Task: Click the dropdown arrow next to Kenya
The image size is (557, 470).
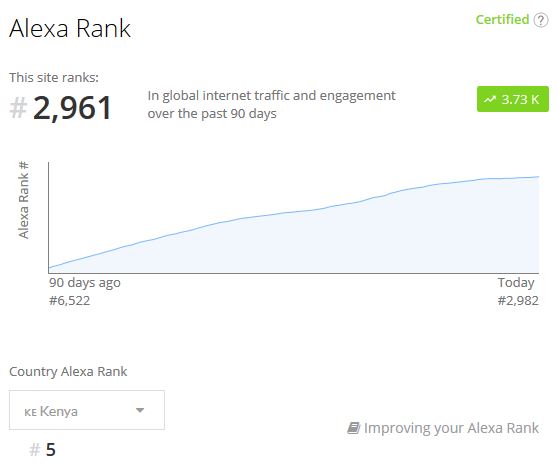Action: point(140,410)
